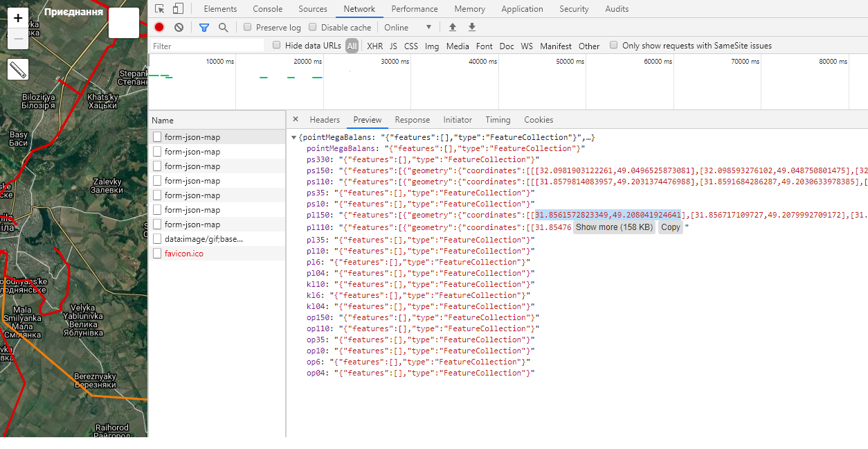Select the pencil drawing tool on the map
Viewport: 868px width, 449px height.
17,69
